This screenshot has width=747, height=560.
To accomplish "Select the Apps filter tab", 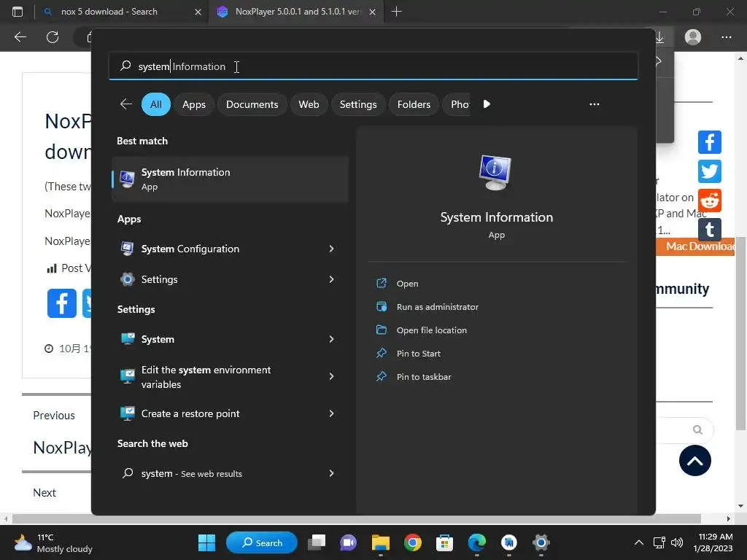I will (x=194, y=104).
